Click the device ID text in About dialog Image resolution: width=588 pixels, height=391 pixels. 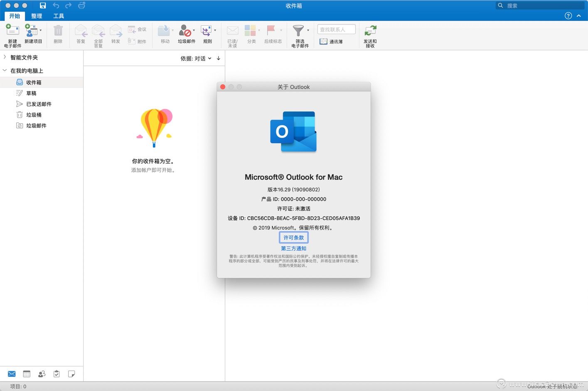point(294,218)
